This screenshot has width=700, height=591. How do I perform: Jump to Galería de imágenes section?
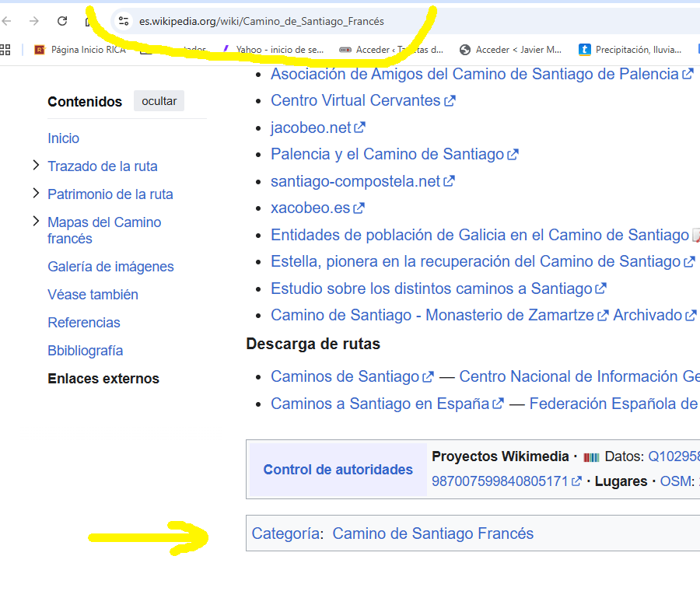pyautogui.click(x=110, y=267)
